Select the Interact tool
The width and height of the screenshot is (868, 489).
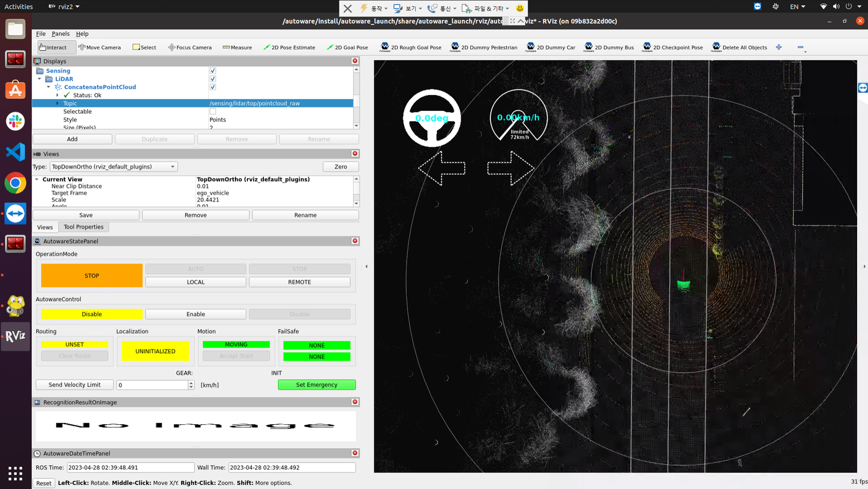tap(56, 47)
